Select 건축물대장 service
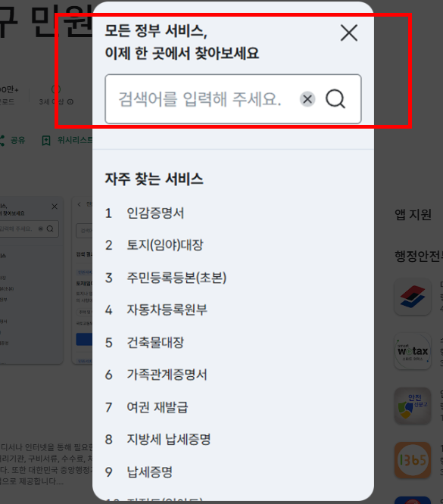 (x=155, y=342)
